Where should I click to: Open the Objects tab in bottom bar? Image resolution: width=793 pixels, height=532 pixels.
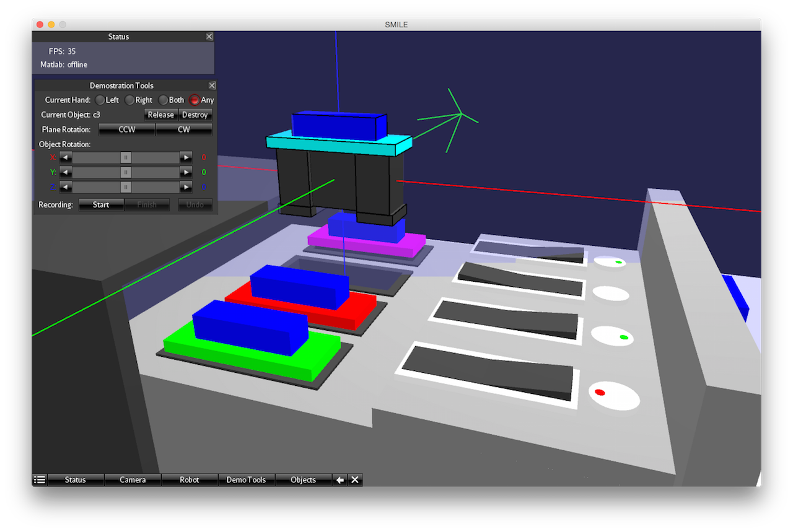click(x=303, y=480)
